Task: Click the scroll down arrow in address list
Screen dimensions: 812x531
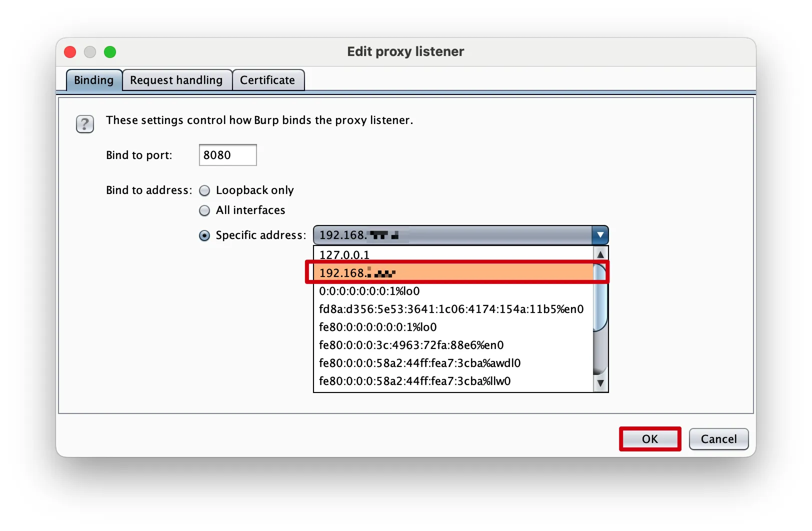Action: (600, 383)
